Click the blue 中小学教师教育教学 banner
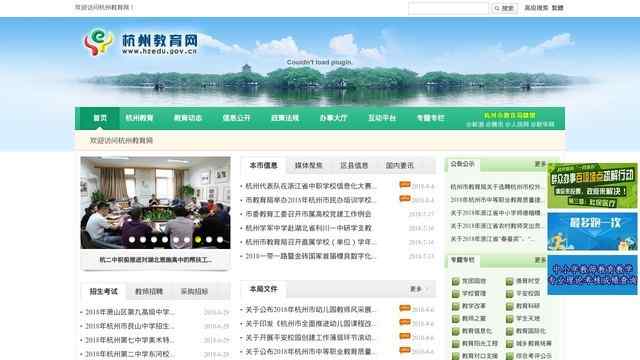Viewport: 640px width, 360px height. pos(592,275)
